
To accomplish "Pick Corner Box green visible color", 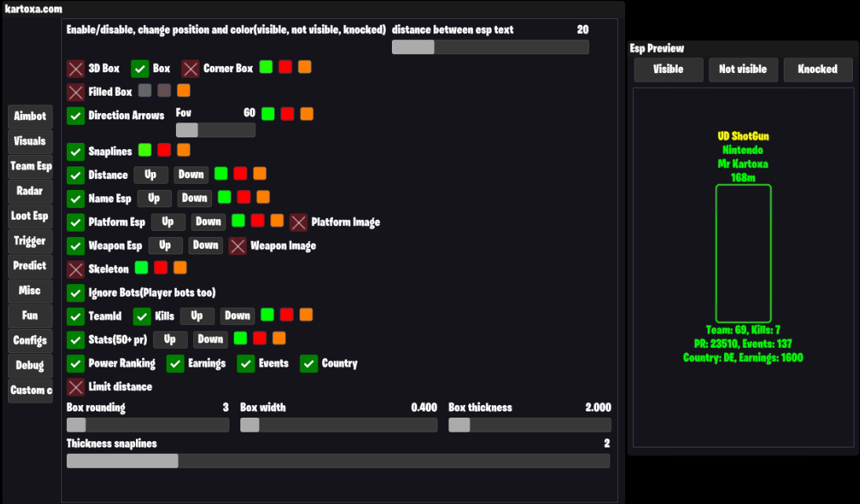I will (266, 67).
